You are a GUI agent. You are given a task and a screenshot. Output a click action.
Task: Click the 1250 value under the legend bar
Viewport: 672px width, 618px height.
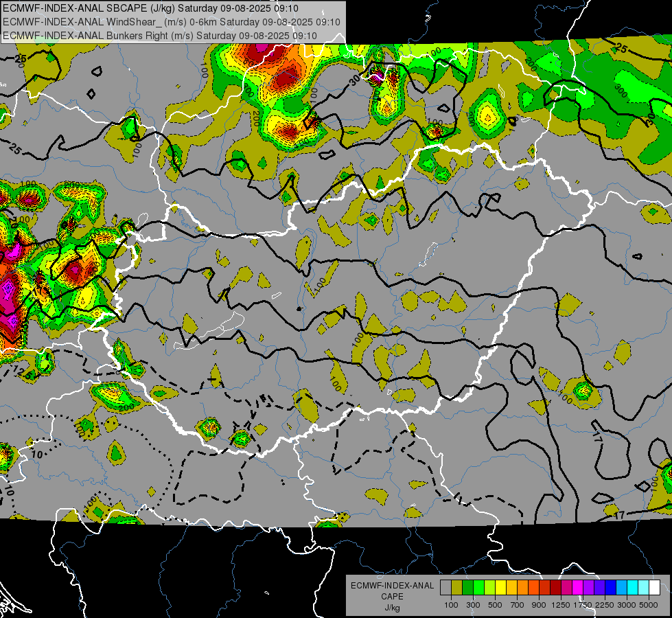(x=561, y=605)
